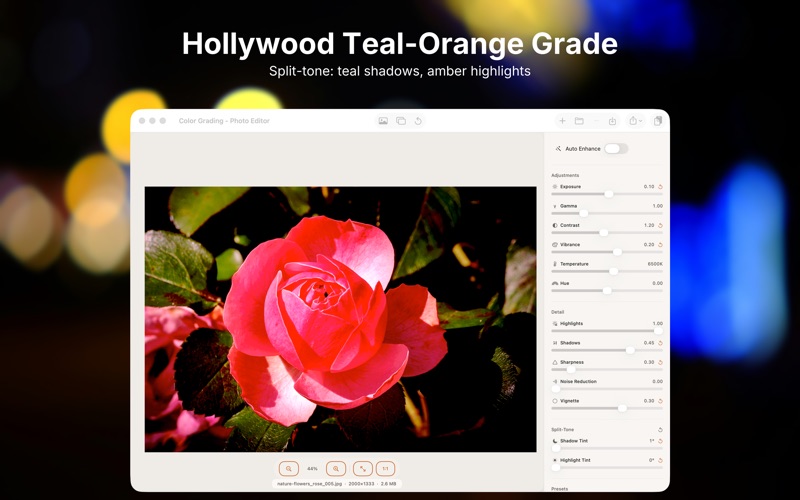Click the Hue slider handle
This screenshot has height=500, width=800.
click(x=607, y=290)
